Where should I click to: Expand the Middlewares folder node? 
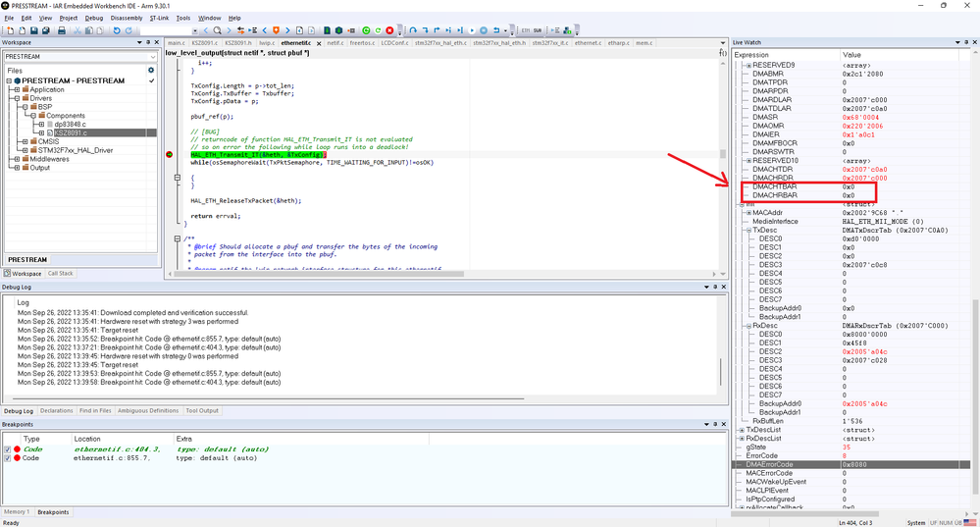pos(17,159)
